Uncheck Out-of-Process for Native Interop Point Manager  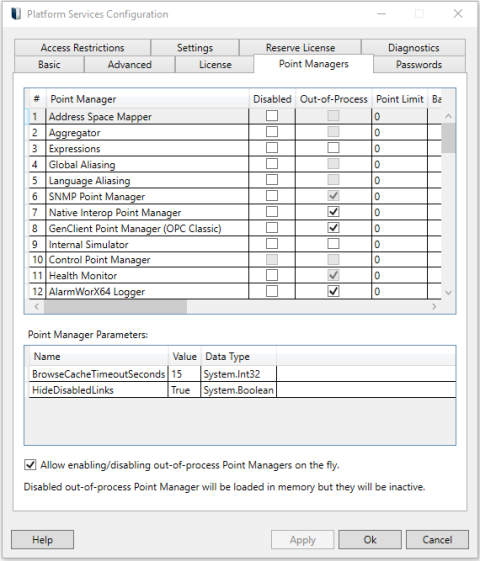(x=333, y=212)
